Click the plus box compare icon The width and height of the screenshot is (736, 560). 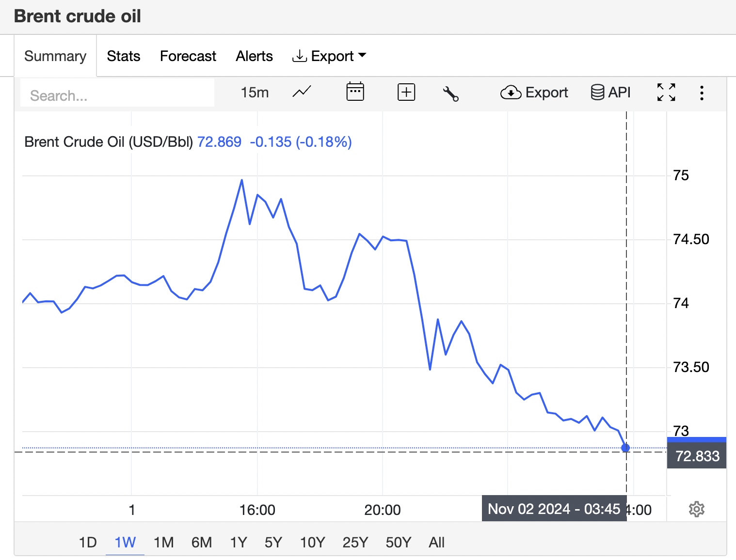(x=406, y=92)
